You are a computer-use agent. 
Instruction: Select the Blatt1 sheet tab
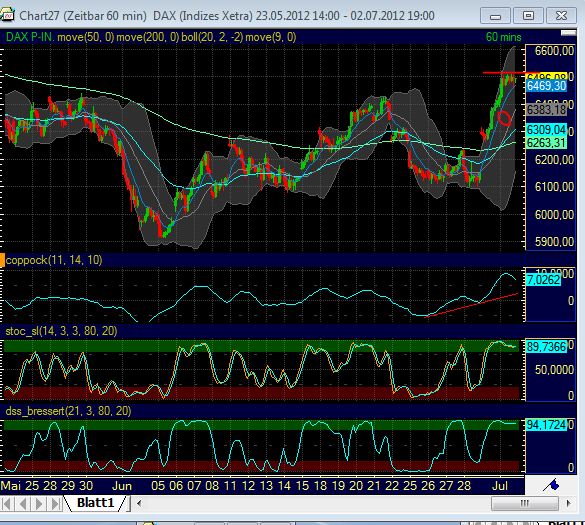click(96, 503)
